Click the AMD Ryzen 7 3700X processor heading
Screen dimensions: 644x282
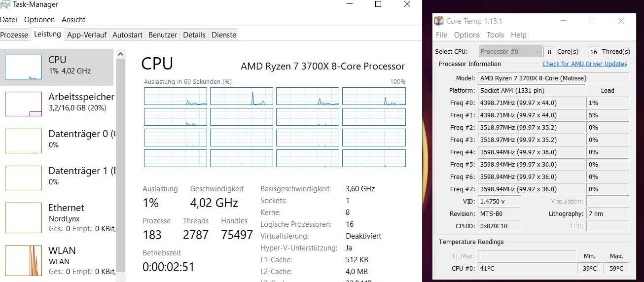point(322,66)
